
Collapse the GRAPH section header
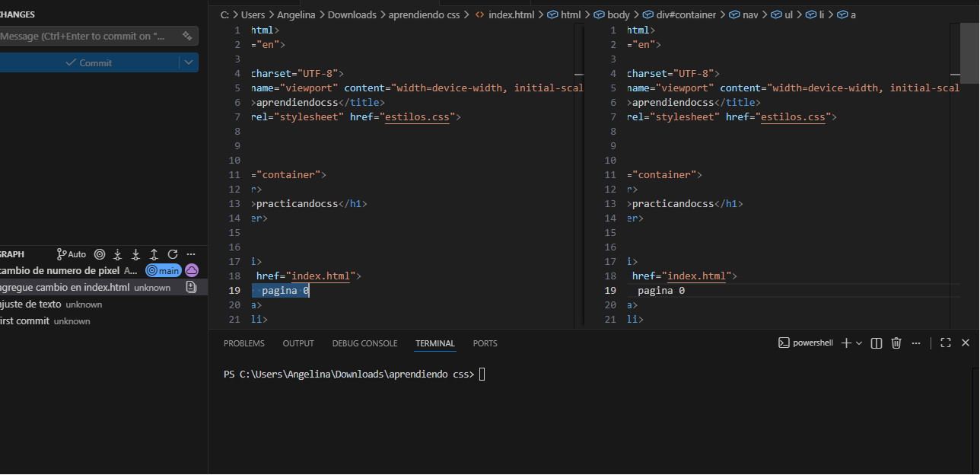[12, 254]
